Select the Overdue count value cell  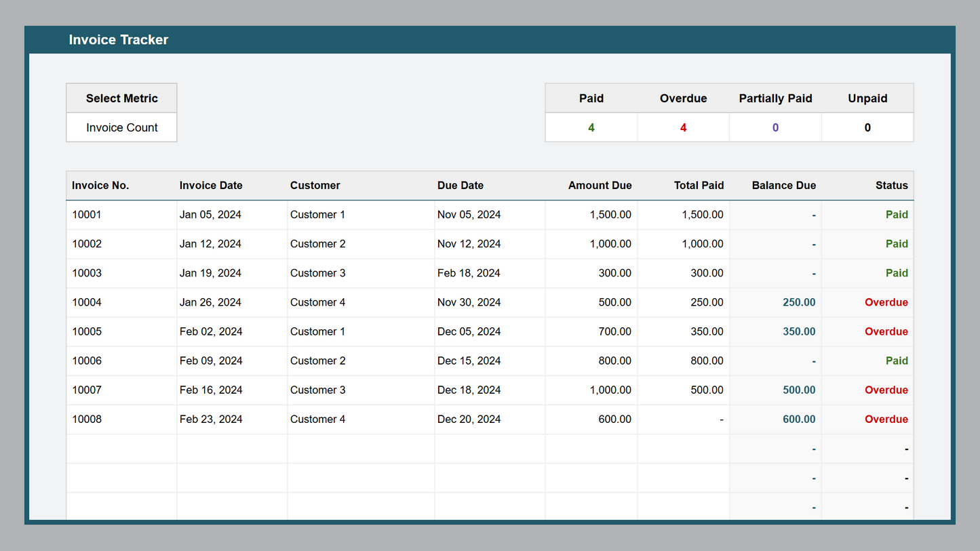coord(683,127)
